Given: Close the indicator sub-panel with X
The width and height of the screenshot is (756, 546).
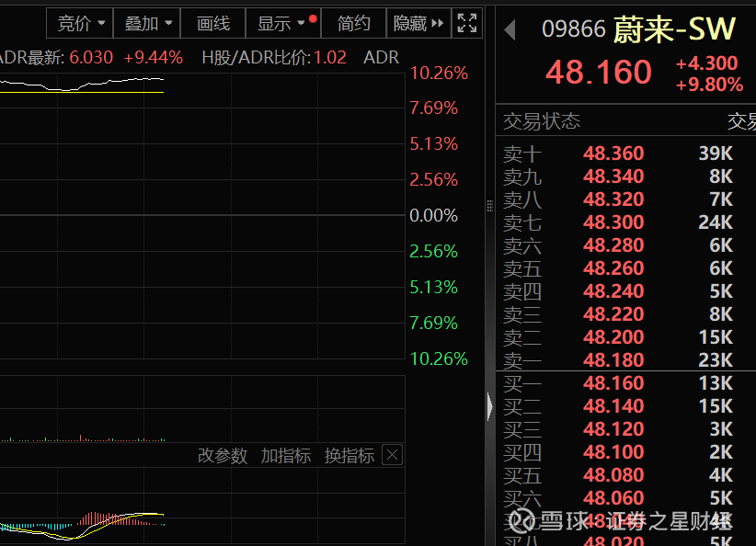Looking at the screenshot, I should coord(392,455).
